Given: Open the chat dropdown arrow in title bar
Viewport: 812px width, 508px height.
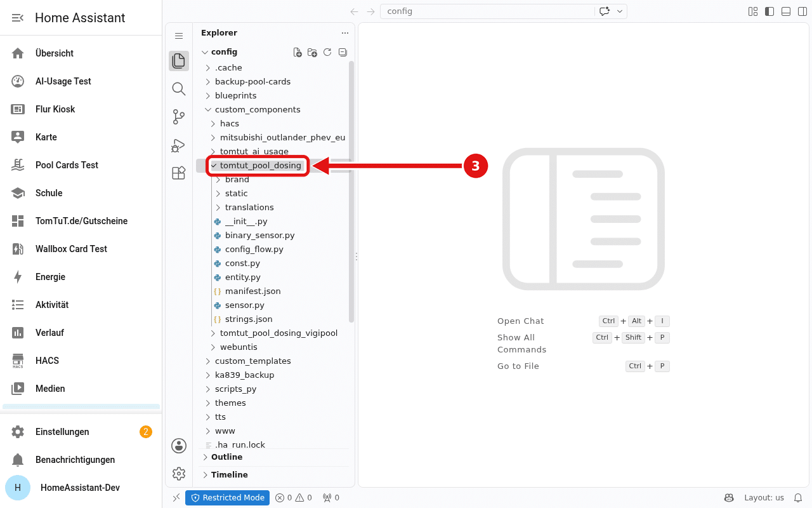Looking at the screenshot, I should [620, 11].
